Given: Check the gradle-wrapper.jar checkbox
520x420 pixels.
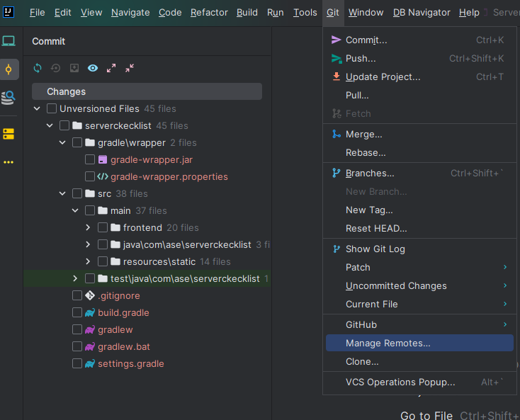Looking at the screenshot, I should (x=90, y=159).
